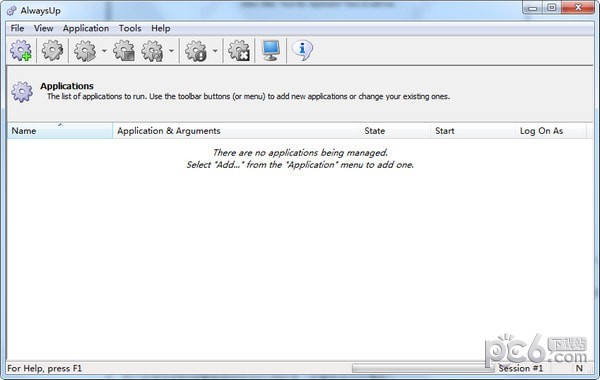Open the Tools menu
The height and width of the screenshot is (380, 600).
point(130,28)
